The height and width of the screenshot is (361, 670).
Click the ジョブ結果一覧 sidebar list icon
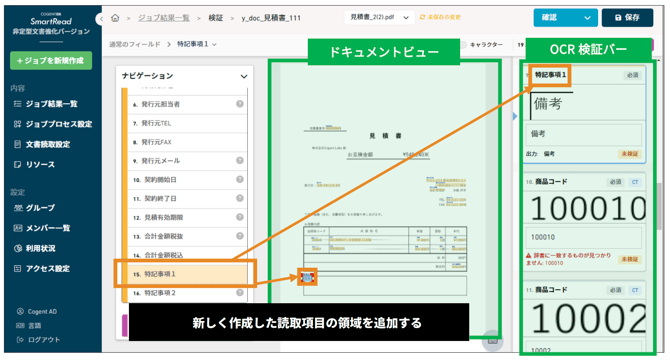point(18,104)
